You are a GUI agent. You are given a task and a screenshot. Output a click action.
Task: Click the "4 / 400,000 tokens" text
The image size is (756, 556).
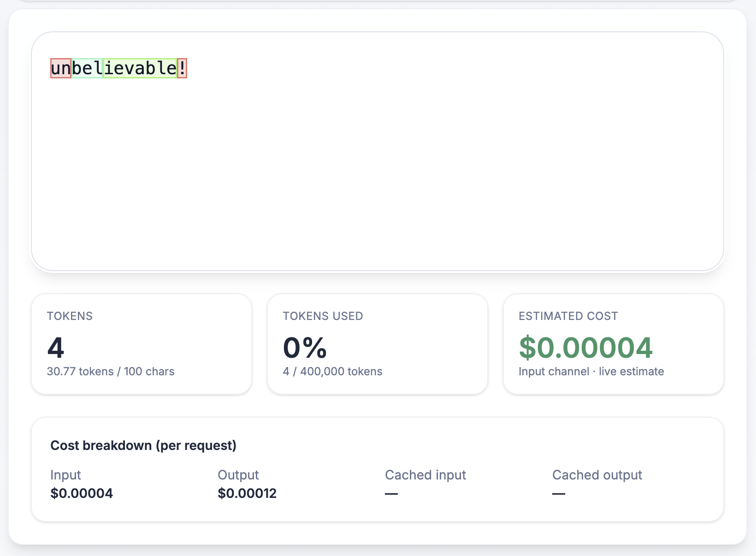coord(332,372)
